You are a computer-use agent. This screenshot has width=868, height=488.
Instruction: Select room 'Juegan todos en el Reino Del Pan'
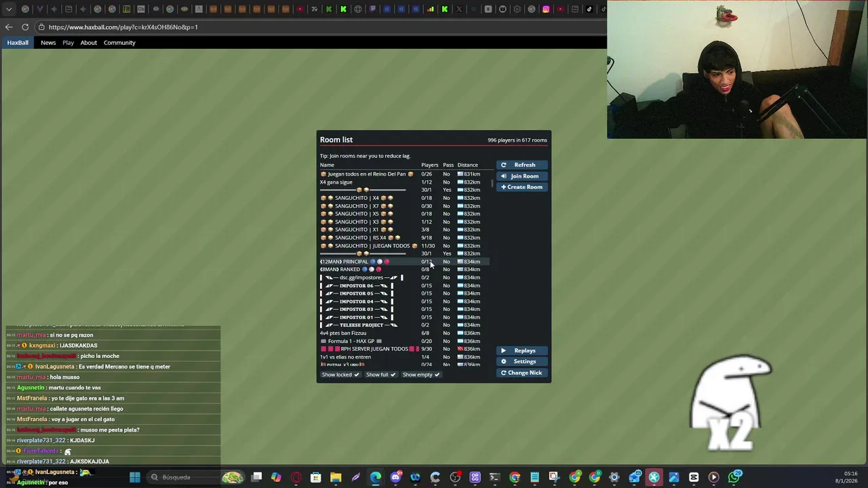coord(404,174)
